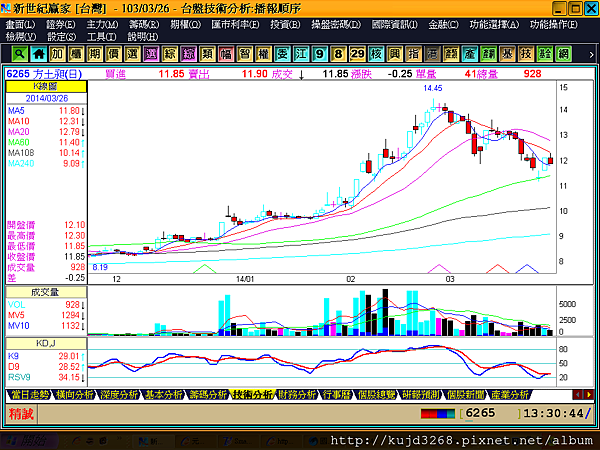Click the bottom tab-strip right scroll arrow
This screenshot has width=600, height=450.
coord(589,395)
